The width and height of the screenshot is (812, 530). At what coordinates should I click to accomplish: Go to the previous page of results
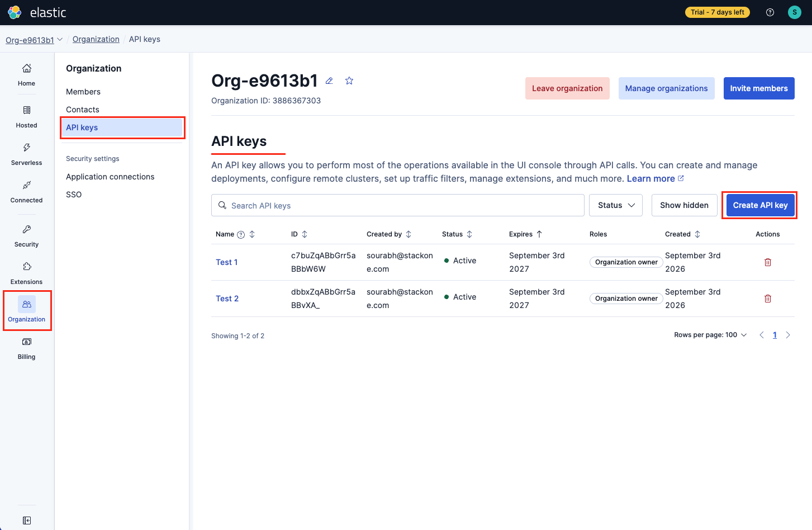761,335
